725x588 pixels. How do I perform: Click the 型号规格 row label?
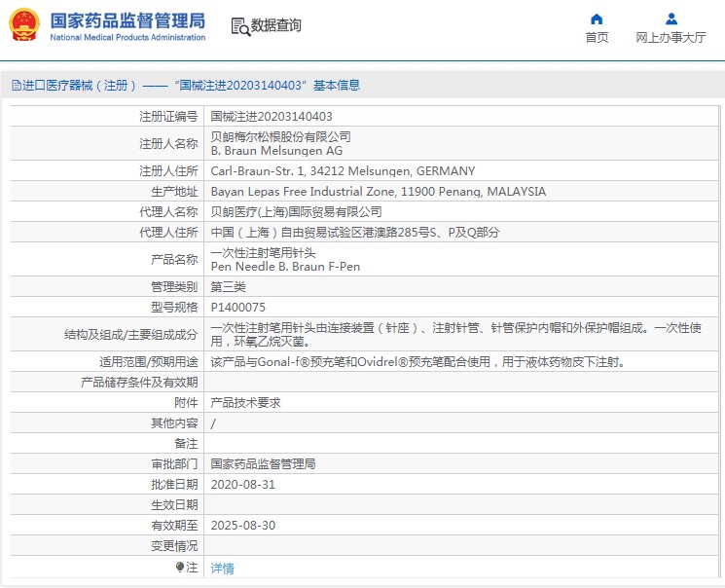(x=174, y=308)
